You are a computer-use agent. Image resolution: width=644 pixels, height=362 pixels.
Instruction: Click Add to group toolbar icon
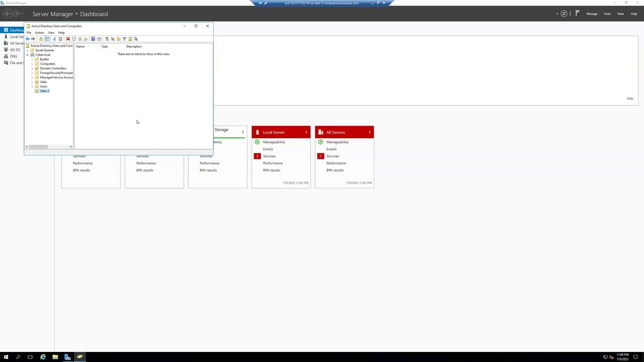[136, 39]
